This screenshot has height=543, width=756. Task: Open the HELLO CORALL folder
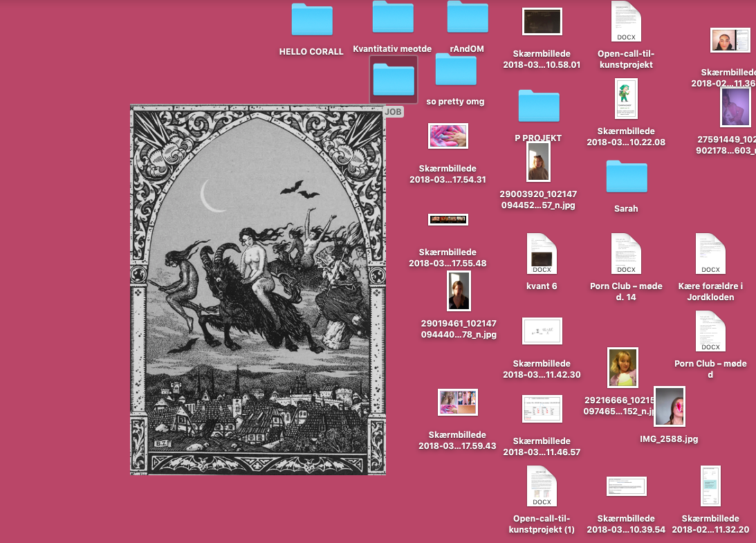pos(311,20)
